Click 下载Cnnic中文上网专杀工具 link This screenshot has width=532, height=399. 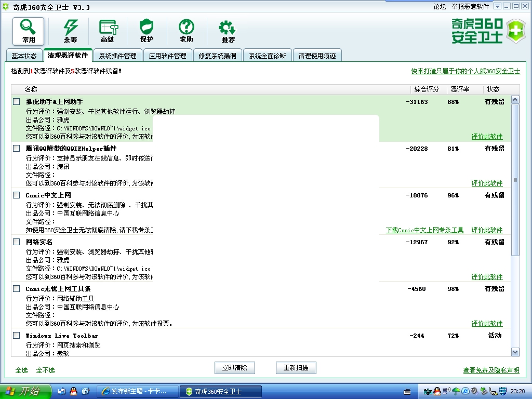pyautogui.click(x=425, y=230)
